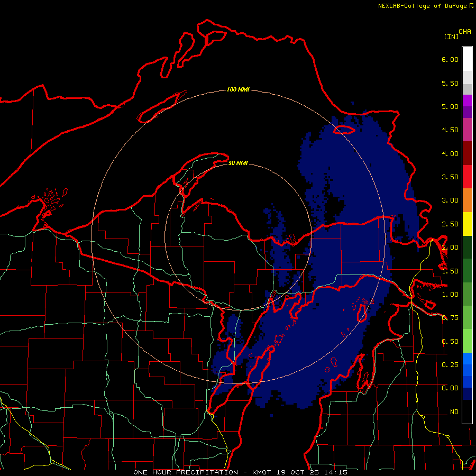476x476 pixels.
Task: Select the 1.00 legend value
Action: tap(450, 295)
